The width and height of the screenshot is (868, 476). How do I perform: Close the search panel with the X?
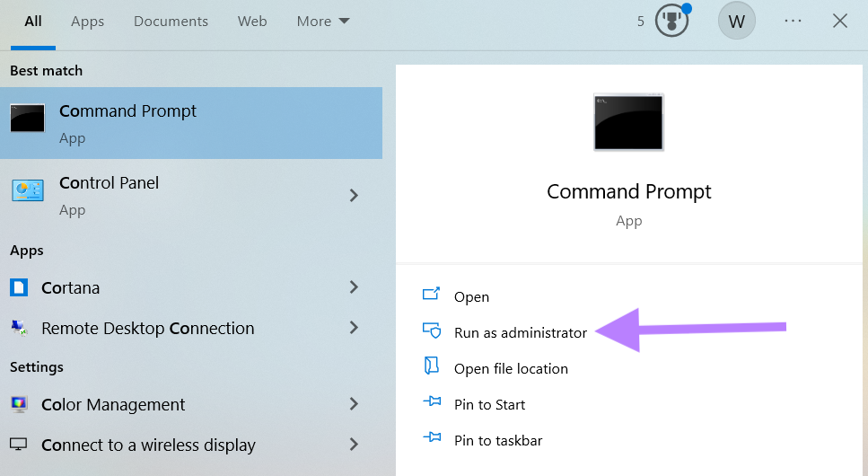point(840,21)
